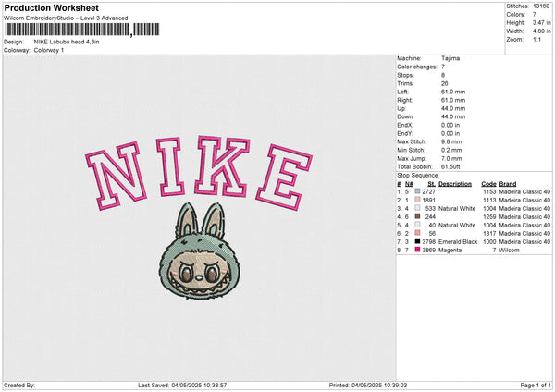This screenshot has height=392, width=555.
Task: Click the Stitches value "13160"
Action: point(541,6)
